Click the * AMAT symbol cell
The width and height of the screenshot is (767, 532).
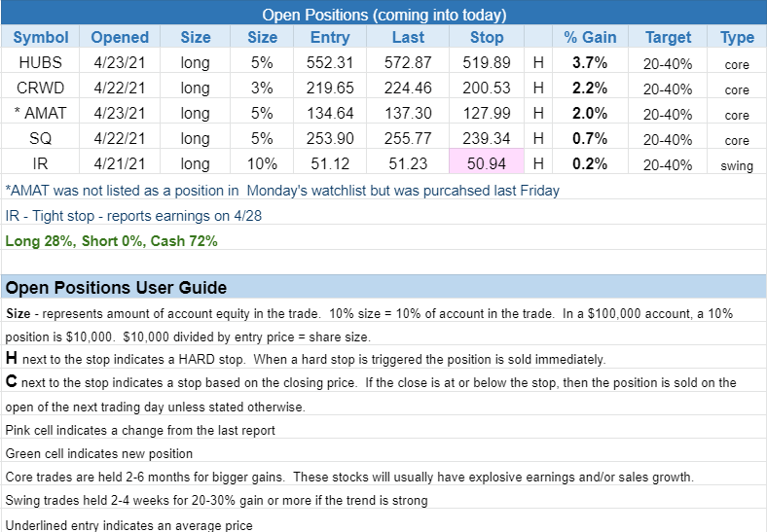click(40, 113)
